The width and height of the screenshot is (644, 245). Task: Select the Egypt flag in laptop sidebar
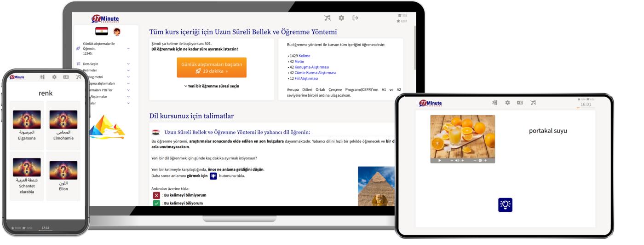(102, 31)
